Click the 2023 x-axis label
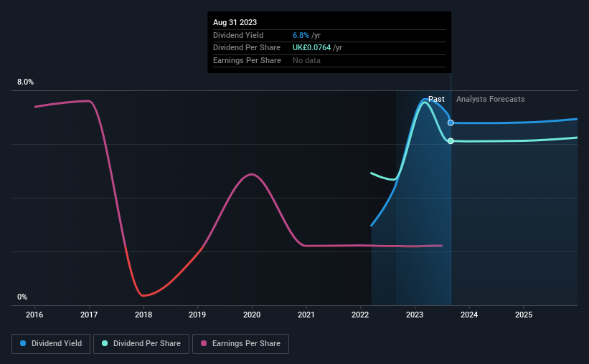 click(415, 315)
